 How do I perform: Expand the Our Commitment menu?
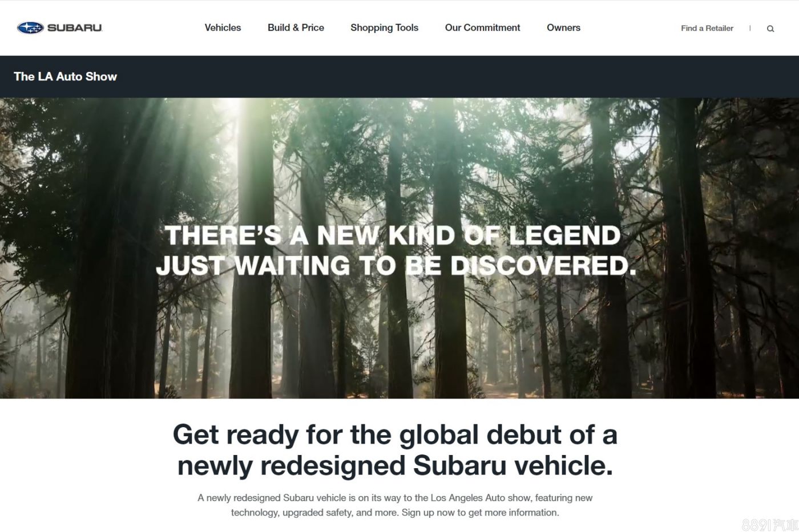[482, 27]
